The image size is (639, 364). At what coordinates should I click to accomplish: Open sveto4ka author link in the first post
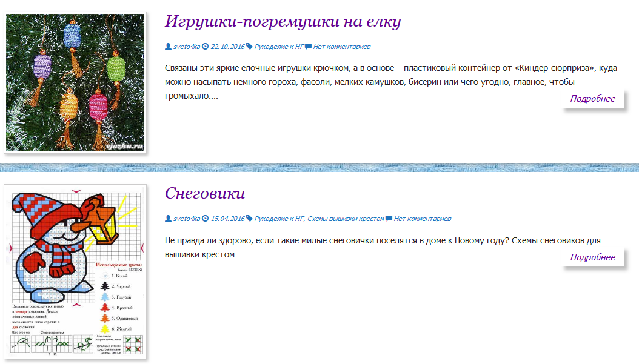point(187,47)
